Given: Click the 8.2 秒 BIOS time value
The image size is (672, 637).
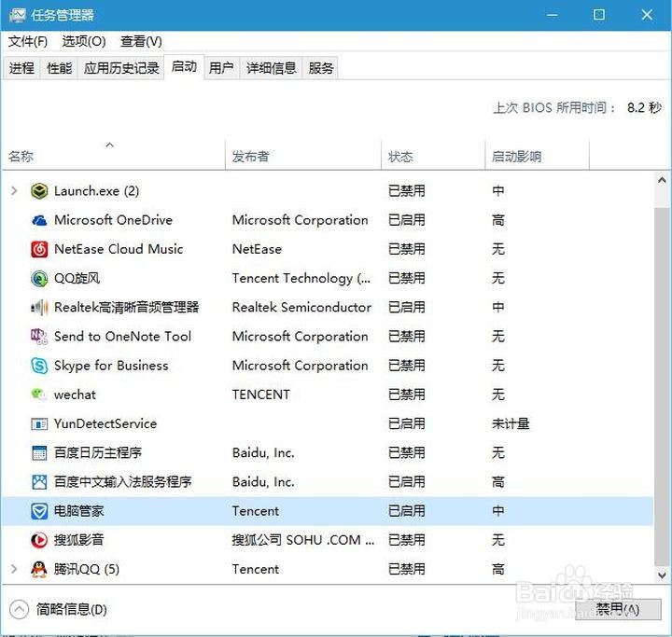Looking at the screenshot, I should tap(644, 107).
